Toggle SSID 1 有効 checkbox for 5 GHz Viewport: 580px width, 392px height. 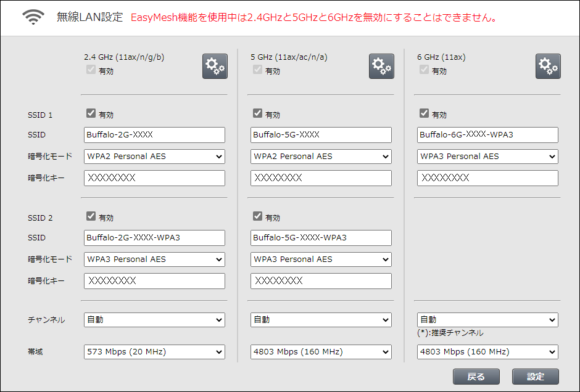coord(257,113)
